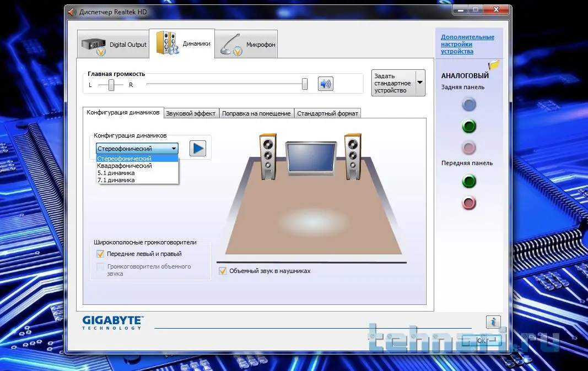Open the Стандартный формат tab

click(327, 113)
